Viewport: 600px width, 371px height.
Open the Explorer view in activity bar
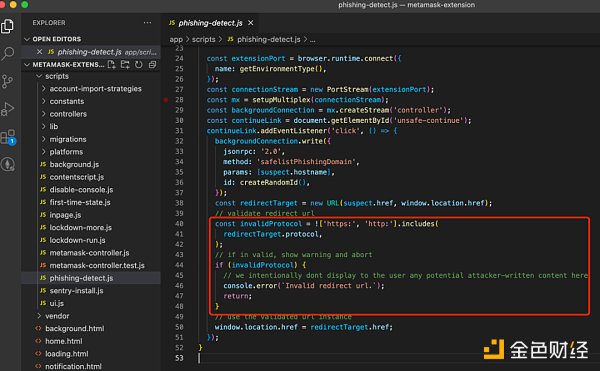(7, 26)
